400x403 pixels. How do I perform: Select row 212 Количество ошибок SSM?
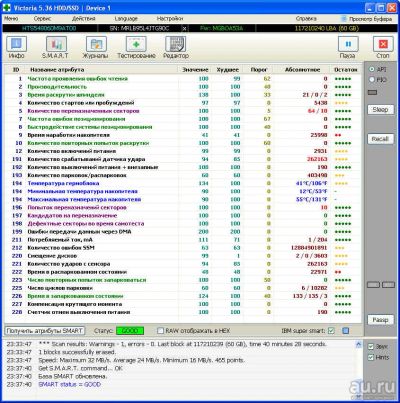(x=183, y=248)
